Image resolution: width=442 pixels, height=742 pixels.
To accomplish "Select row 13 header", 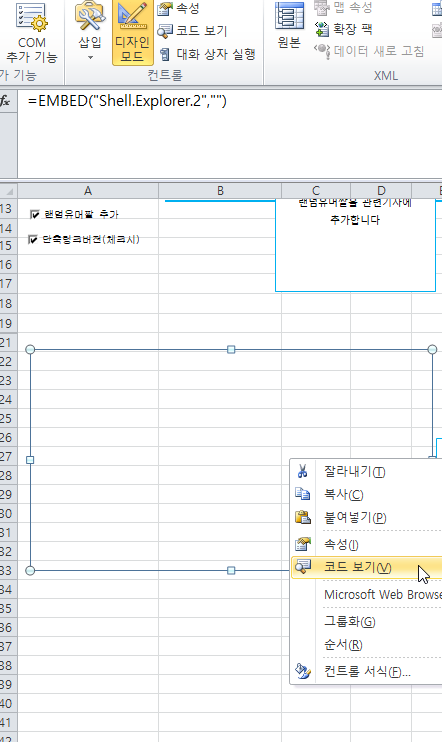I will point(8,209).
